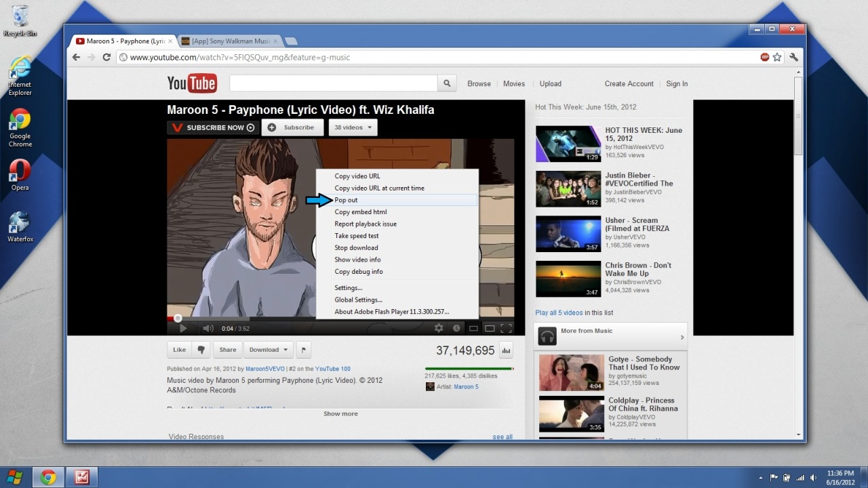Open the Justin Bieber #VEVOCertified thumbnail
The image size is (868, 488).
(x=568, y=189)
